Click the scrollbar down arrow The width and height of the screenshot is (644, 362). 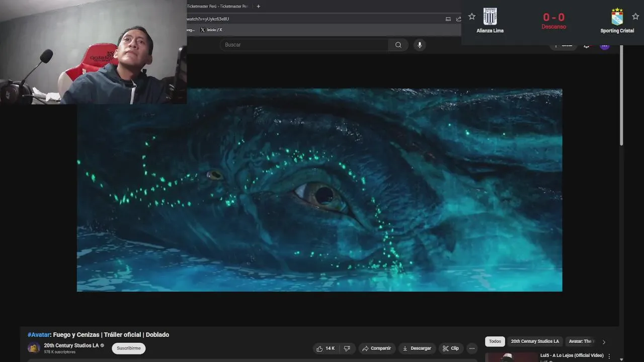tap(621, 359)
